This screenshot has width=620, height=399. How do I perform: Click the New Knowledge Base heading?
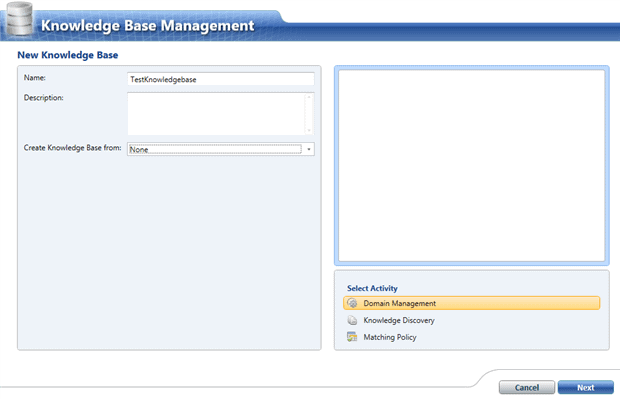[68, 55]
